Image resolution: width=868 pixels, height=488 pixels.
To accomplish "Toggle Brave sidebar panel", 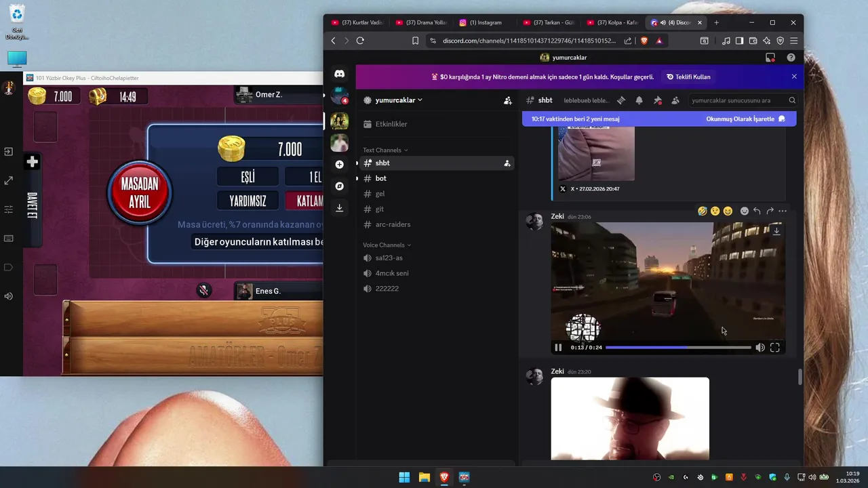I will click(x=739, y=41).
